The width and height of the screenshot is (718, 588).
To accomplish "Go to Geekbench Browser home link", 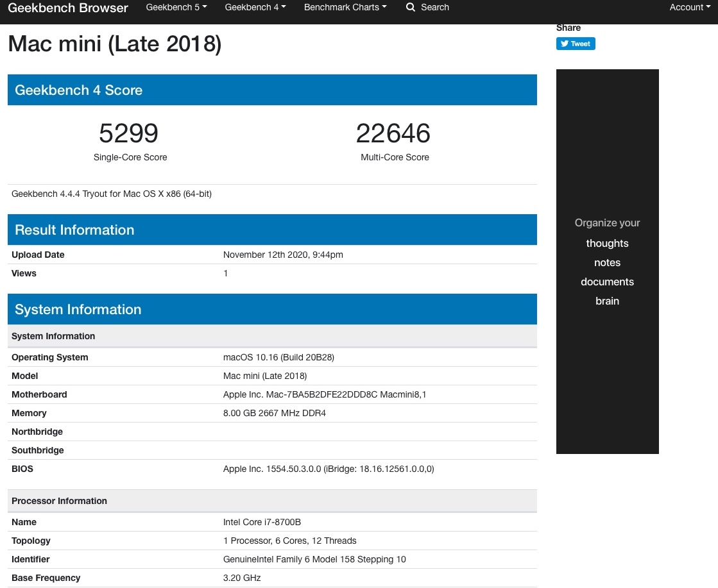I will (x=68, y=8).
